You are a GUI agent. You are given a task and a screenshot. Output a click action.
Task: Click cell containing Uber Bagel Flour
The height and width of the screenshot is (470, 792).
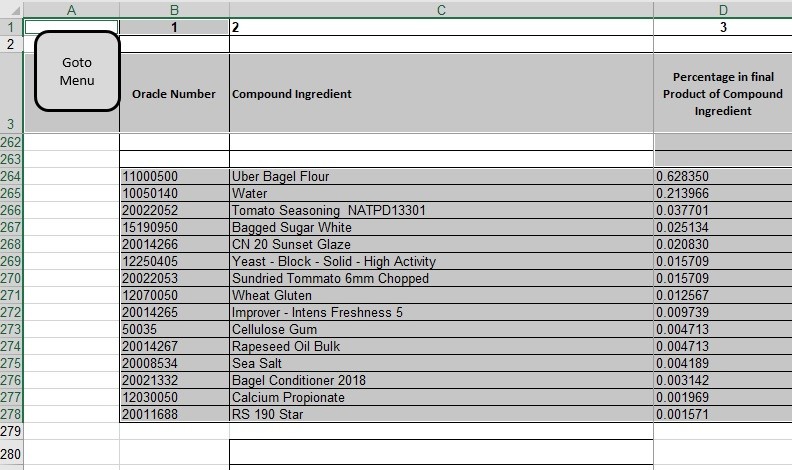pyautogui.click(x=441, y=176)
